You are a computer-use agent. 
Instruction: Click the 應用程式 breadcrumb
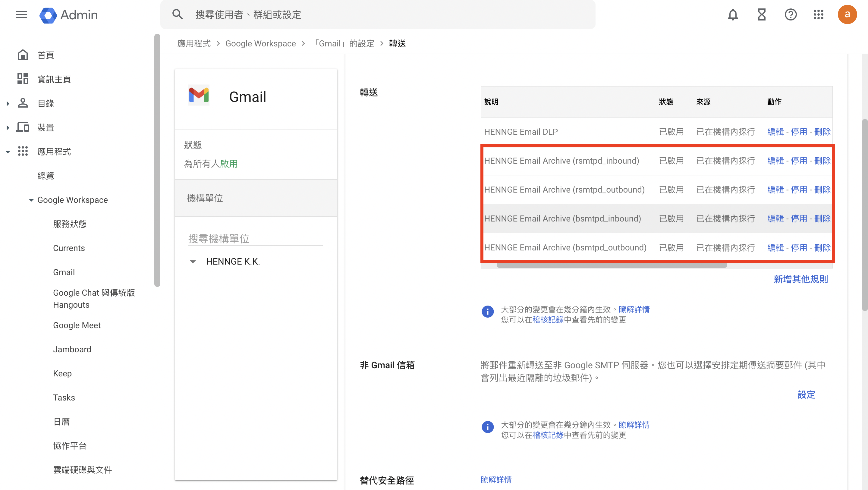pos(194,43)
